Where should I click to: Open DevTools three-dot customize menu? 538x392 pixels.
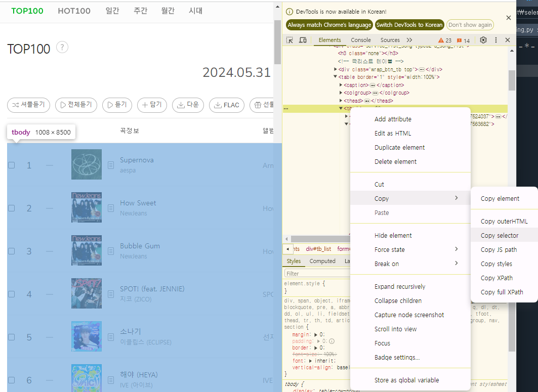[496, 40]
